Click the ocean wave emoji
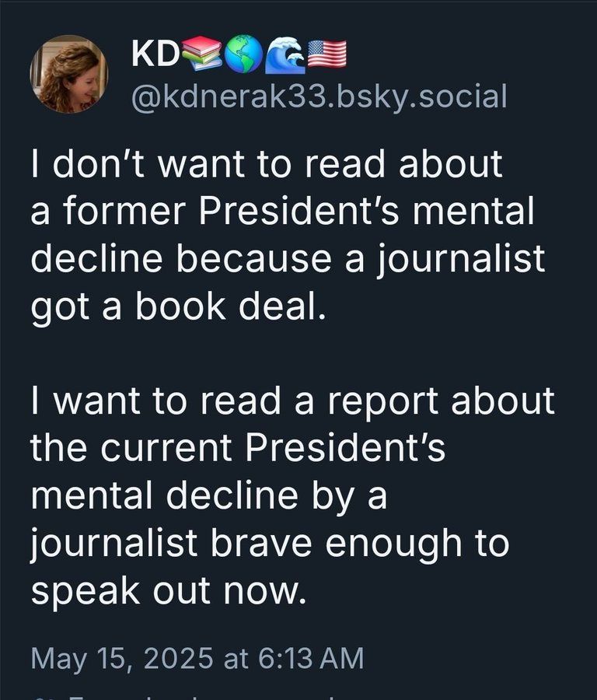The image size is (597, 700). point(285,55)
